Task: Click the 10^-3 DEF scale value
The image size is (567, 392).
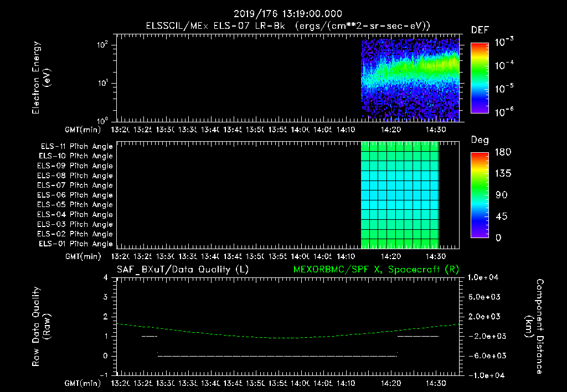Action: pyautogui.click(x=504, y=42)
